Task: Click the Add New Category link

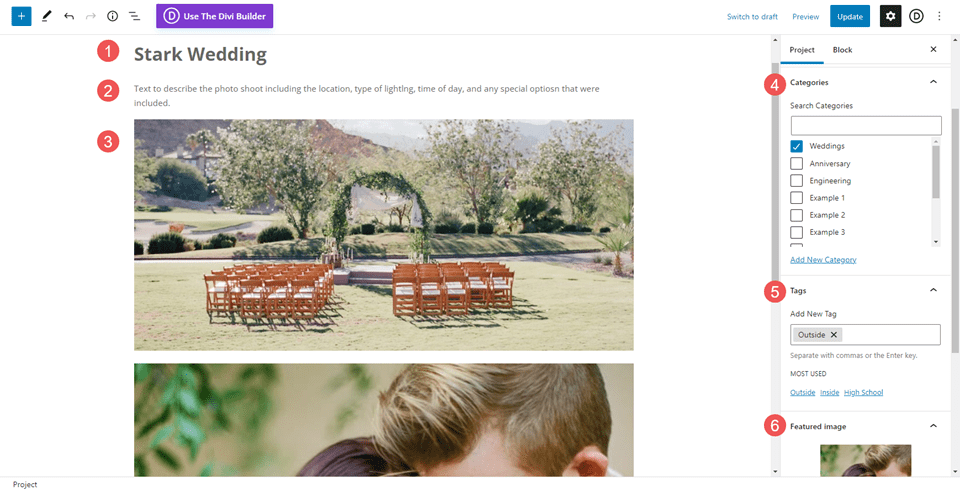Action: (x=823, y=260)
